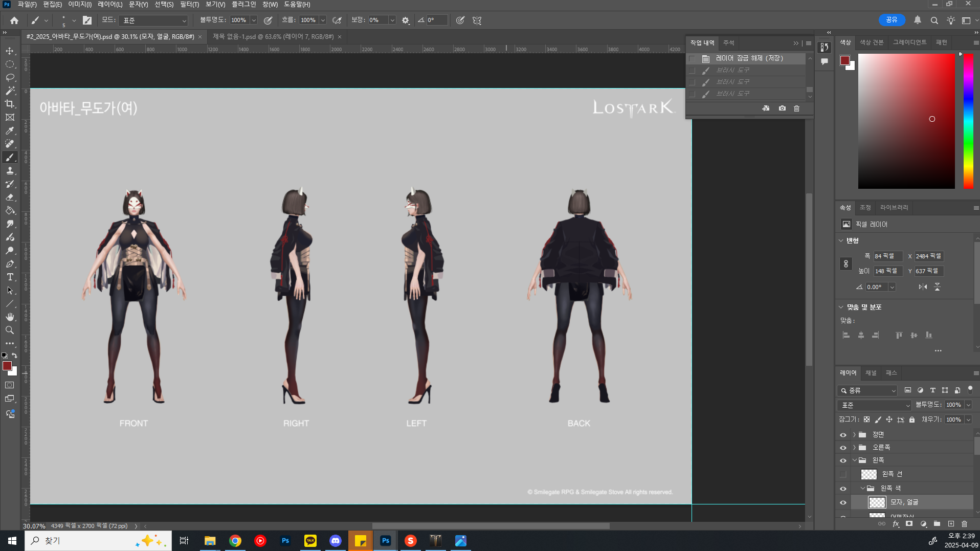Select the Horizontal Type tool

[x=10, y=277]
